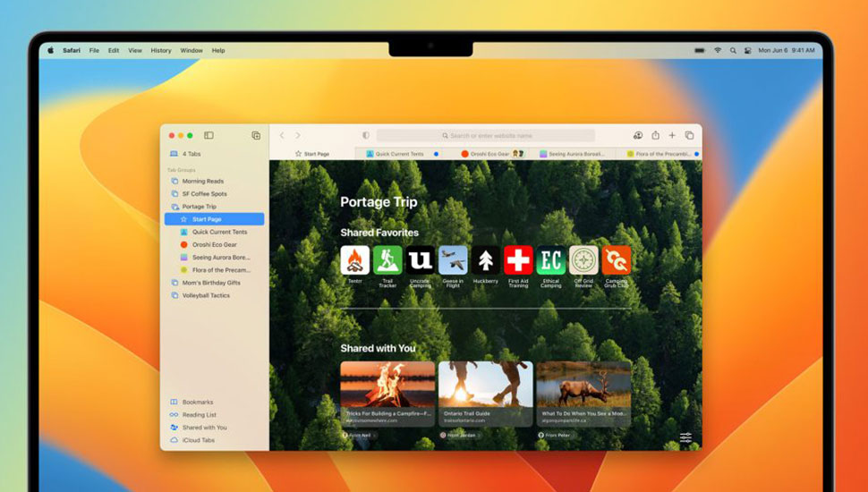The image size is (868, 492).
Task: Switch to the Flora of the Precambi... tab
Action: pyautogui.click(x=659, y=154)
